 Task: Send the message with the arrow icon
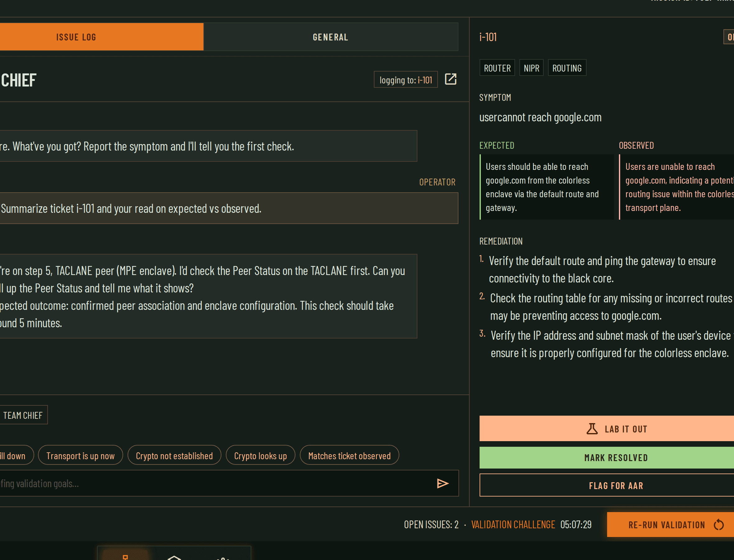click(x=443, y=483)
